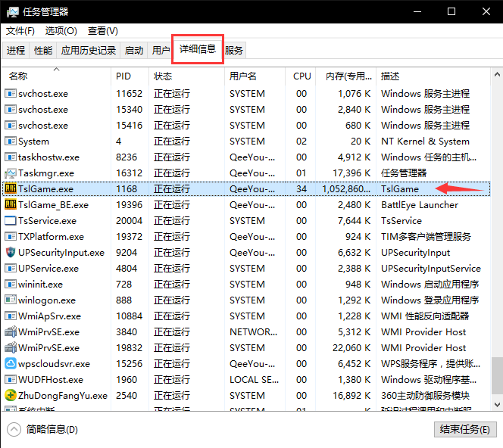The image size is (503, 448).
Task: Click the BattlEye Launcher description
Action: pos(420,205)
